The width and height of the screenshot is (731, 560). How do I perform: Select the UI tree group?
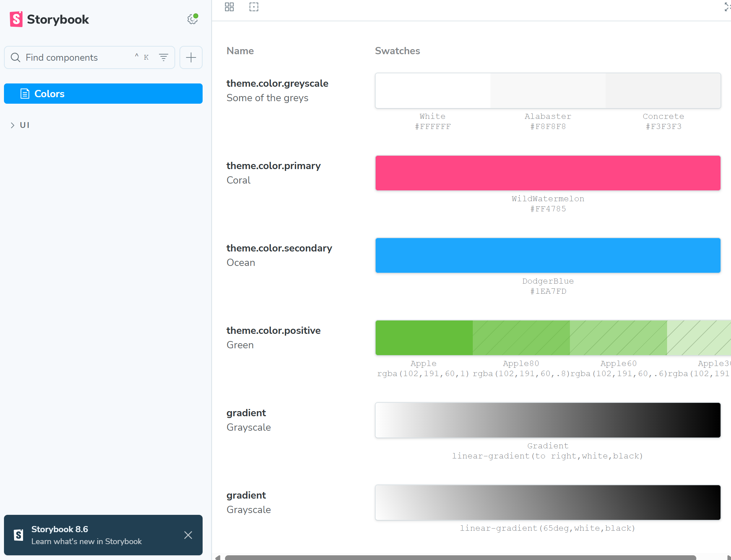[x=25, y=125]
